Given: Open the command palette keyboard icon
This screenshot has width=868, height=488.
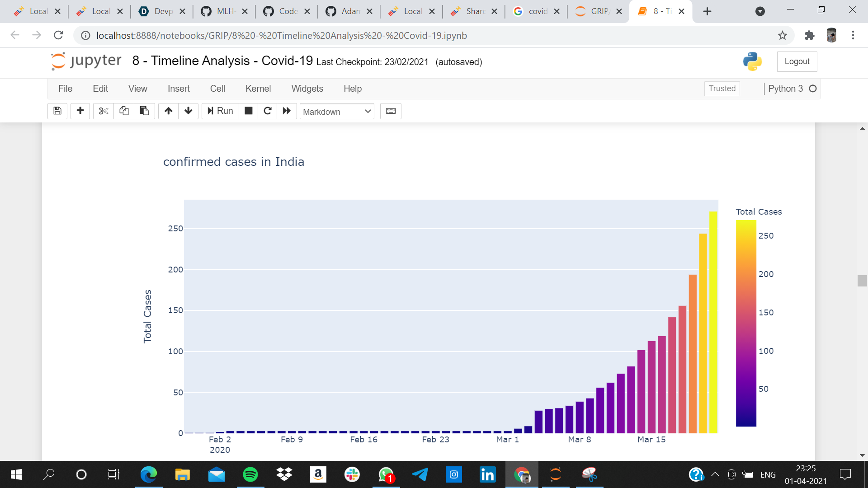Looking at the screenshot, I should coord(391,111).
